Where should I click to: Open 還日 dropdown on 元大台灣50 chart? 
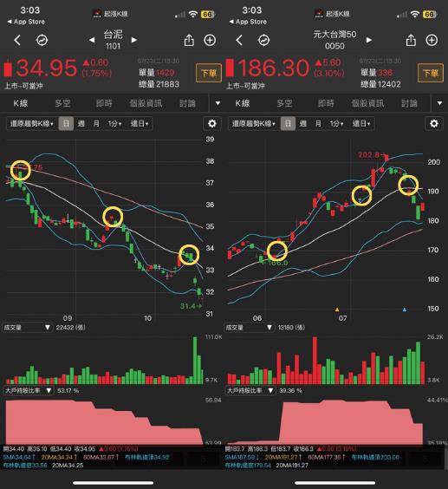(x=361, y=123)
